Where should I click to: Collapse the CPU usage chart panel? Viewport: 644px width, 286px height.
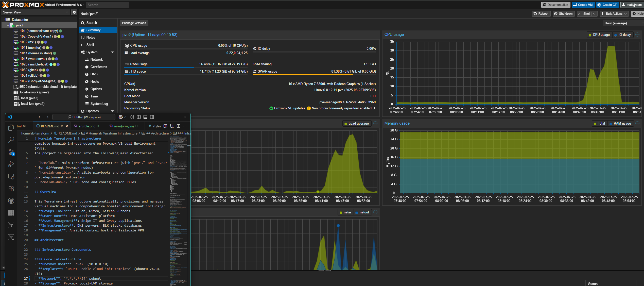pyautogui.click(x=637, y=35)
